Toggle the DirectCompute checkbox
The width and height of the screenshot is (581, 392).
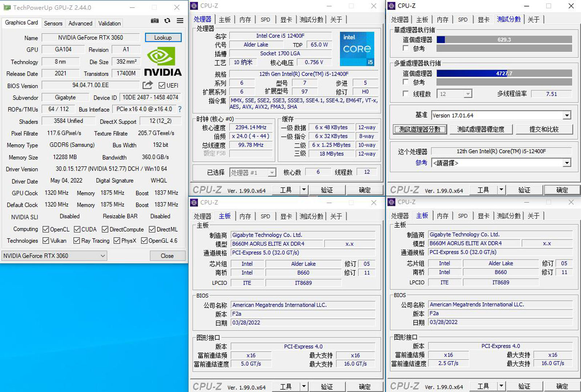coord(105,229)
